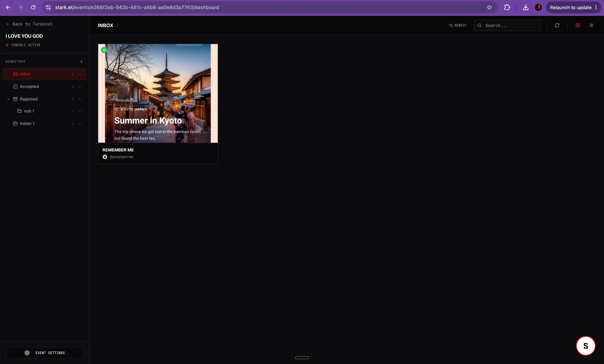This screenshot has width=604, height=364.
Task: Open the sub 1 row more options menu
Action: click(80, 111)
